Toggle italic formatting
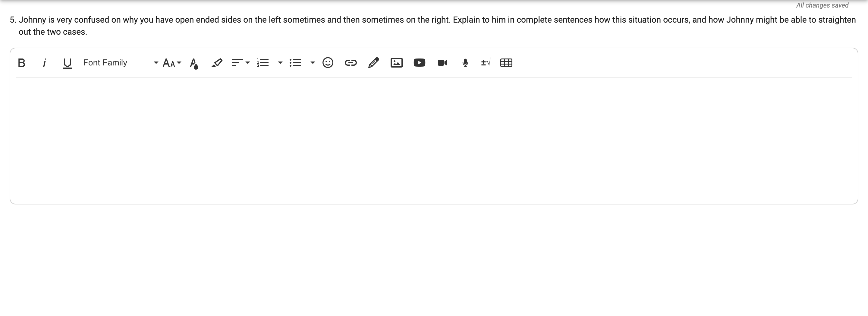 click(44, 63)
